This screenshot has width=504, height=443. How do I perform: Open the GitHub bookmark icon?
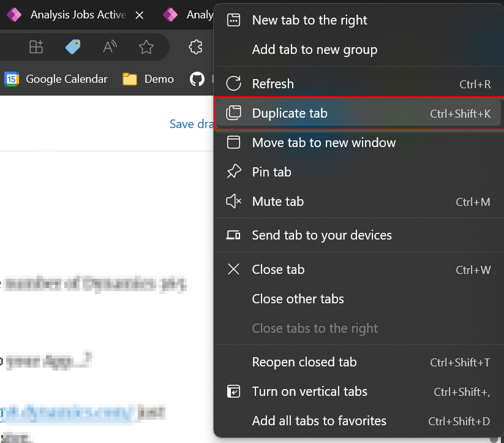pyautogui.click(x=197, y=79)
